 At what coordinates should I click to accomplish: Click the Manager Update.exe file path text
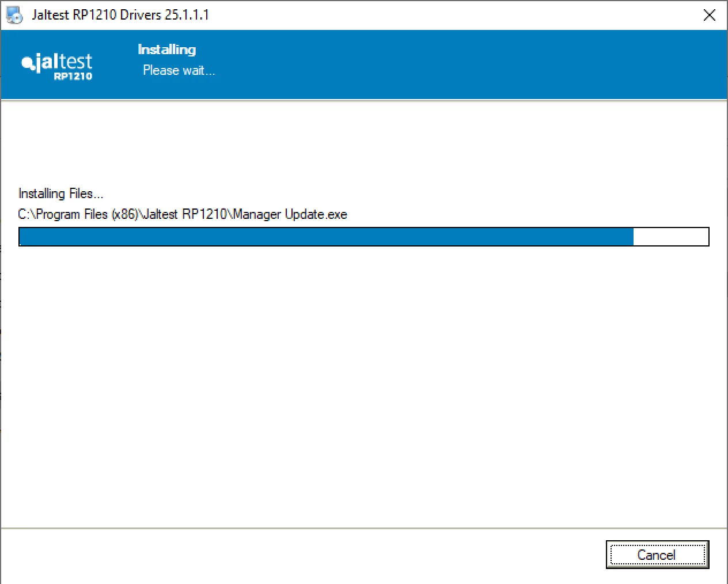click(x=182, y=214)
